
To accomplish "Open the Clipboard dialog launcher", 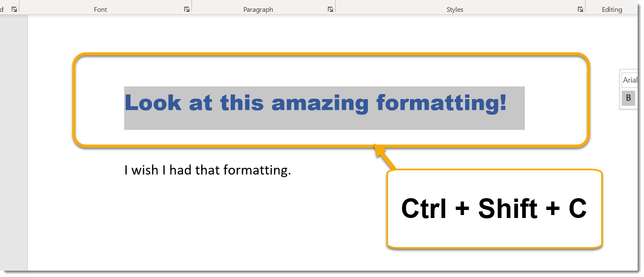I will click(x=13, y=8).
